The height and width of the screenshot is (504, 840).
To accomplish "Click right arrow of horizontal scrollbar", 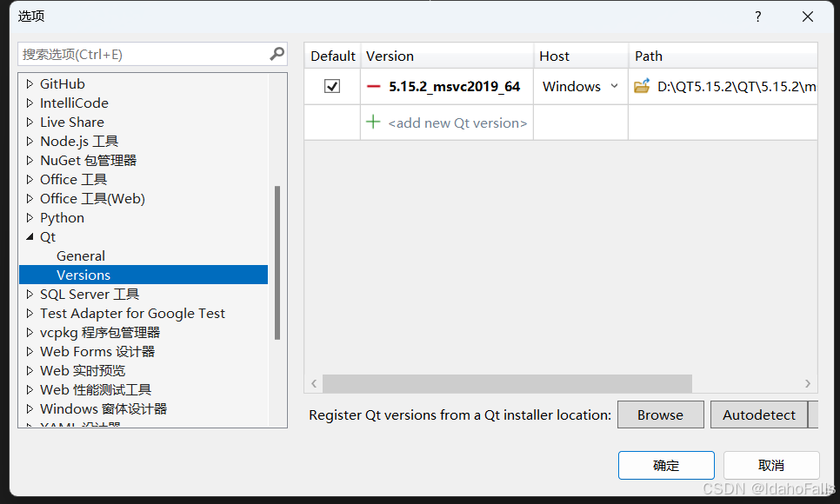I will click(808, 383).
